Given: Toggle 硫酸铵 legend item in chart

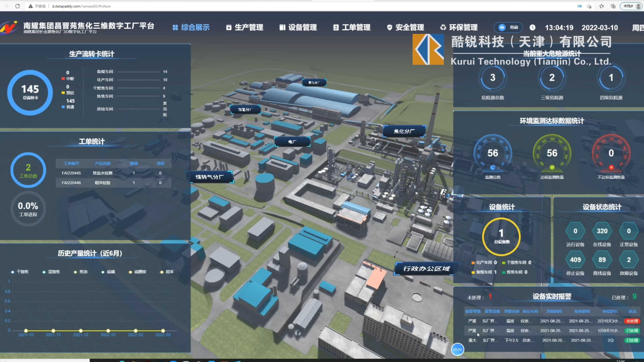Looking at the screenshot, I should (138, 272).
